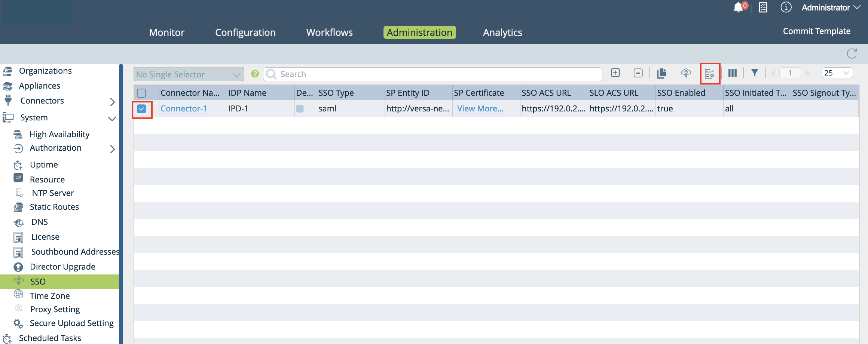This screenshot has height=344, width=868.
Task: Click the highlighted export configuration icon
Action: click(x=710, y=73)
